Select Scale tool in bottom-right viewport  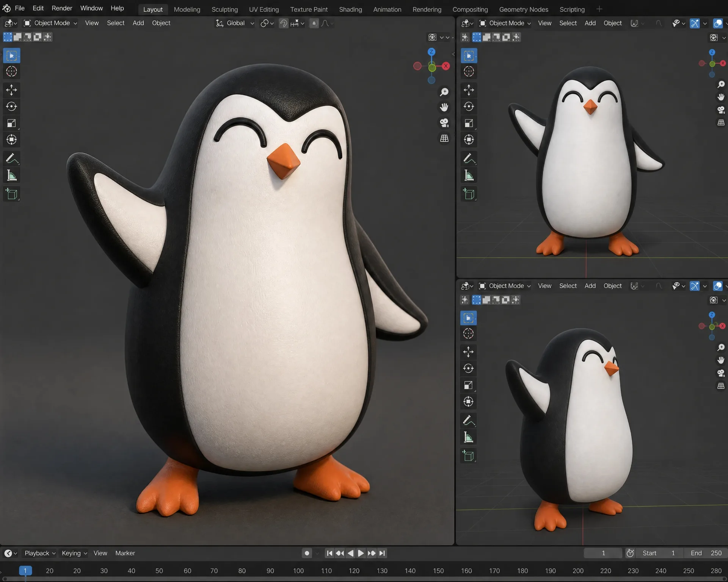pos(468,385)
